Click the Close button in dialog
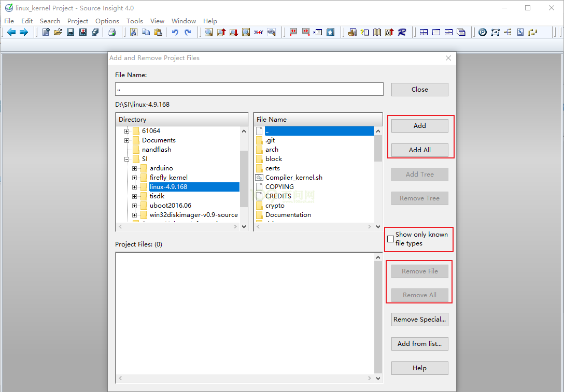Viewport: 564px width, 392px height. coord(420,90)
